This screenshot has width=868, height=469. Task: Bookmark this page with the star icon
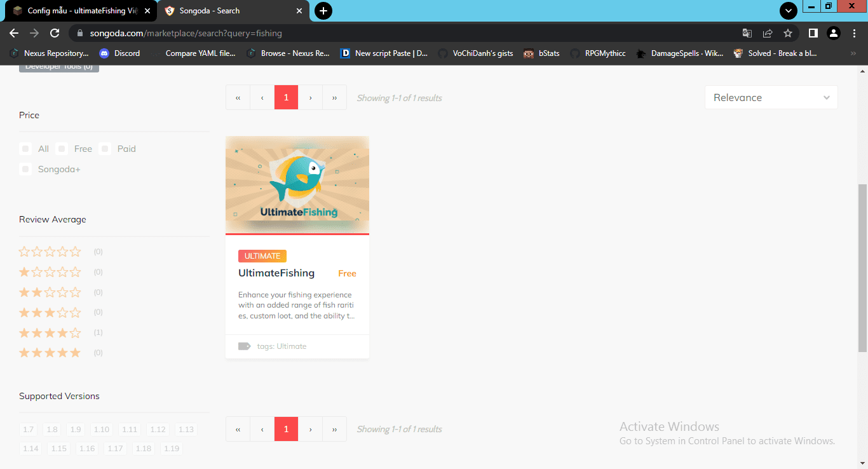[x=788, y=33]
